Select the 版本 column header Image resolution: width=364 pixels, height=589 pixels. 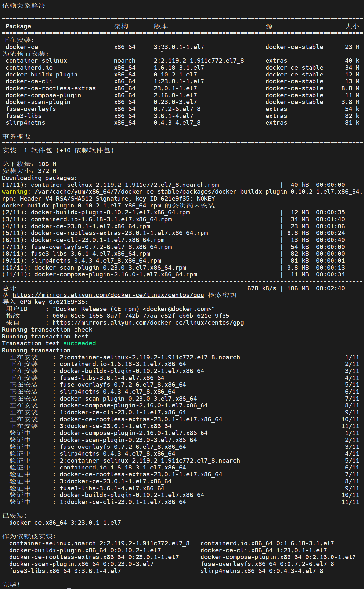pyautogui.click(x=161, y=26)
